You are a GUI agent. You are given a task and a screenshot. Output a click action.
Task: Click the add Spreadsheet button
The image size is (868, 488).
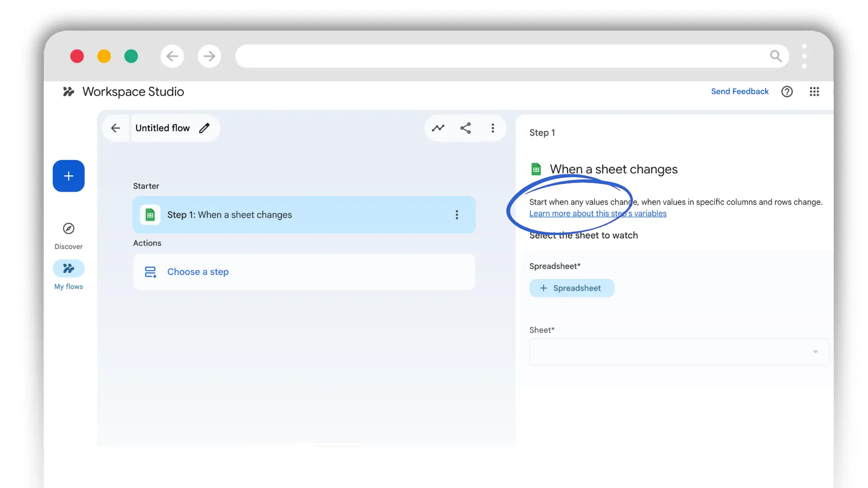tap(571, 288)
